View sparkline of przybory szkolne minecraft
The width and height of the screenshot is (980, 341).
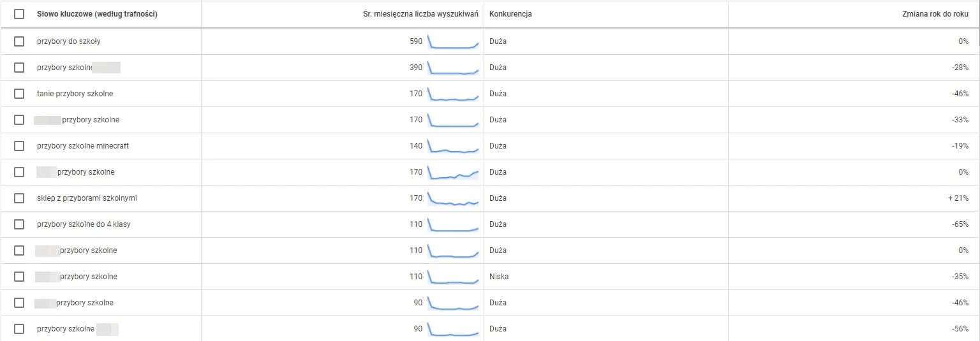tap(453, 146)
